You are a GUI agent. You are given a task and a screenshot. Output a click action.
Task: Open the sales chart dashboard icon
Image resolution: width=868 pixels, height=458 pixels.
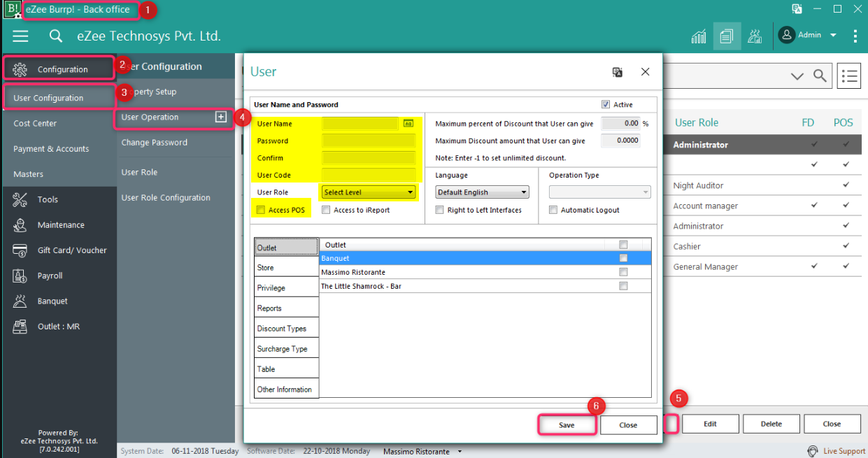pos(699,36)
